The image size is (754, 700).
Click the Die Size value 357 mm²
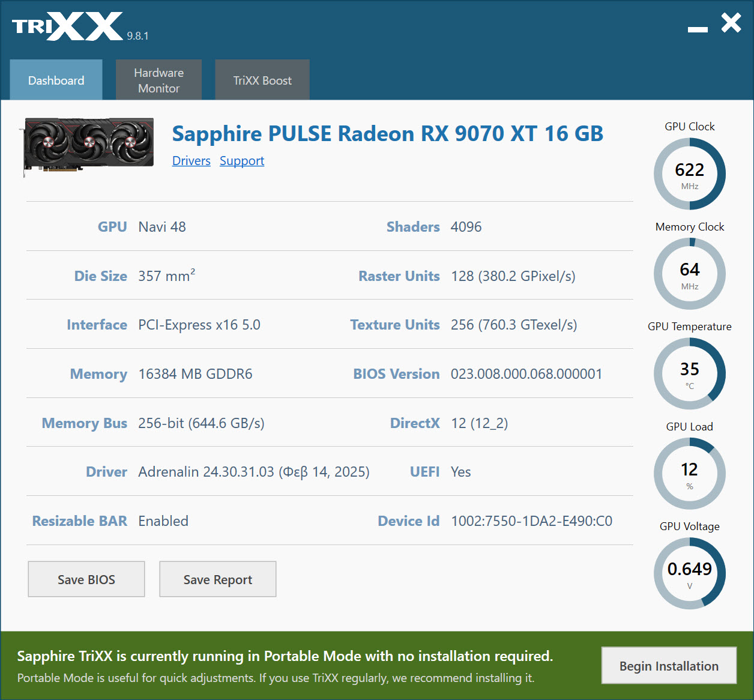pyautogui.click(x=167, y=276)
